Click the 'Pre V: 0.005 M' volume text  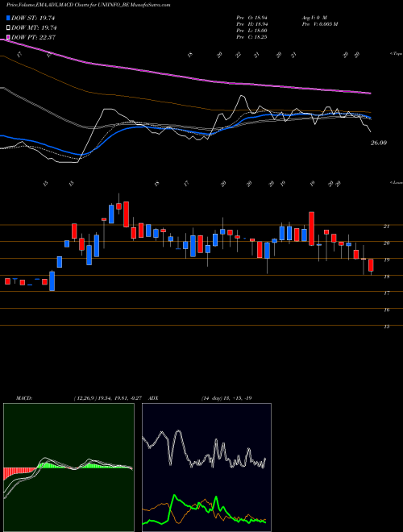pos(319,23)
